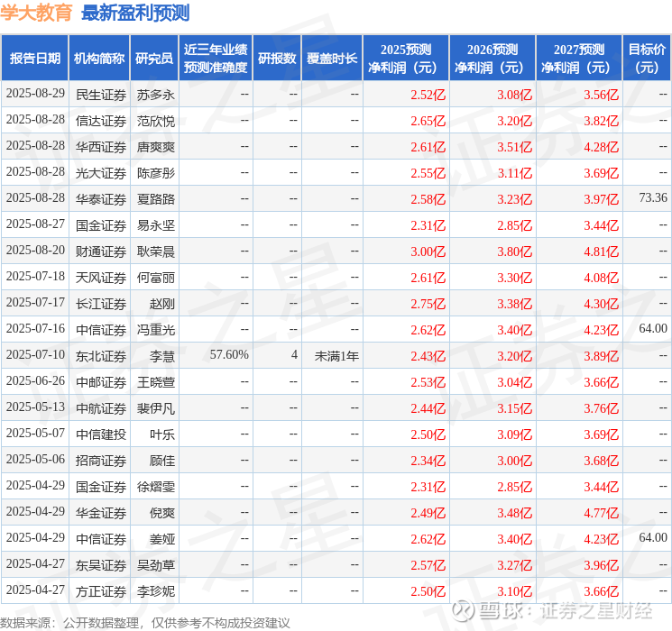Click date 2025-08-29
This screenshot has height=631, width=672.
[x=35, y=93]
